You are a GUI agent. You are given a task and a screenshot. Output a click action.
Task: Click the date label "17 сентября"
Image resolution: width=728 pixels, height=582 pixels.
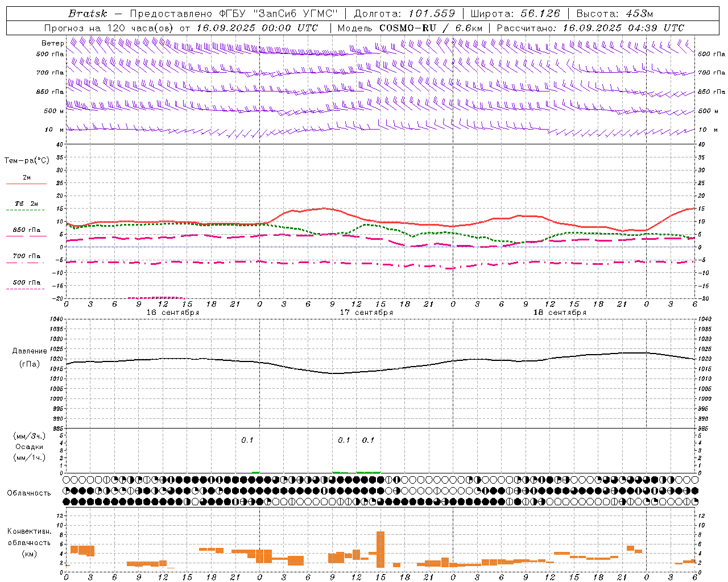coord(366,313)
